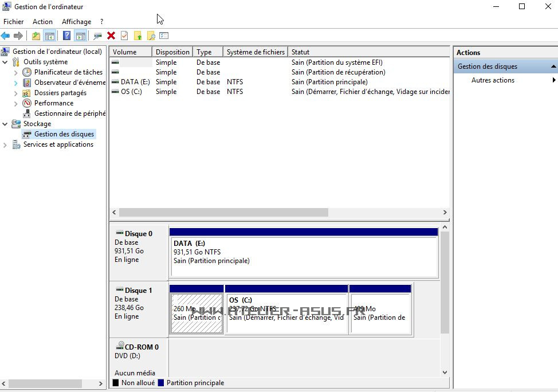Click the folder Up one level icon
558x392 pixels.
click(x=36, y=36)
